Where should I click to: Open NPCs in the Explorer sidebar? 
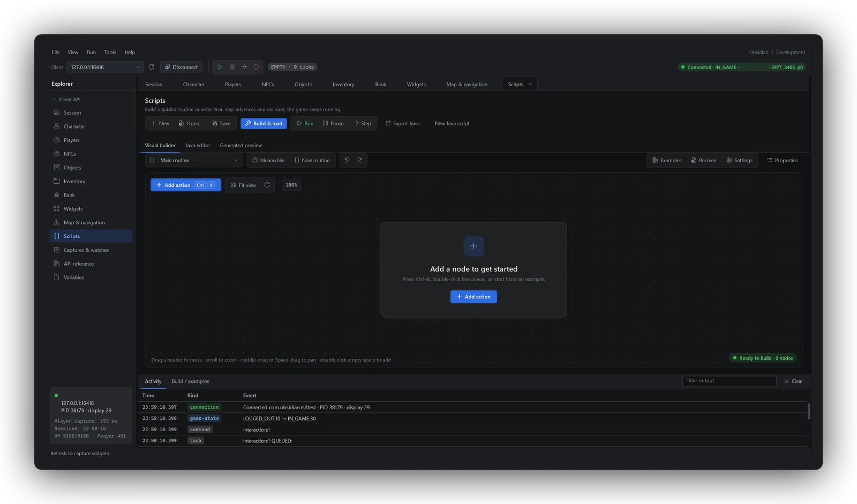tap(91, 154)
